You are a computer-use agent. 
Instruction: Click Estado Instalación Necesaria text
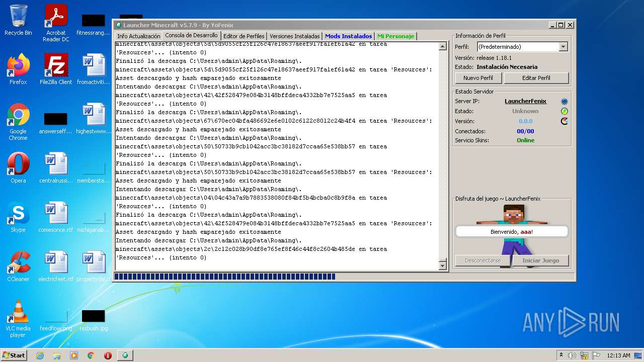pyautogui.click(x=507, y=67)
